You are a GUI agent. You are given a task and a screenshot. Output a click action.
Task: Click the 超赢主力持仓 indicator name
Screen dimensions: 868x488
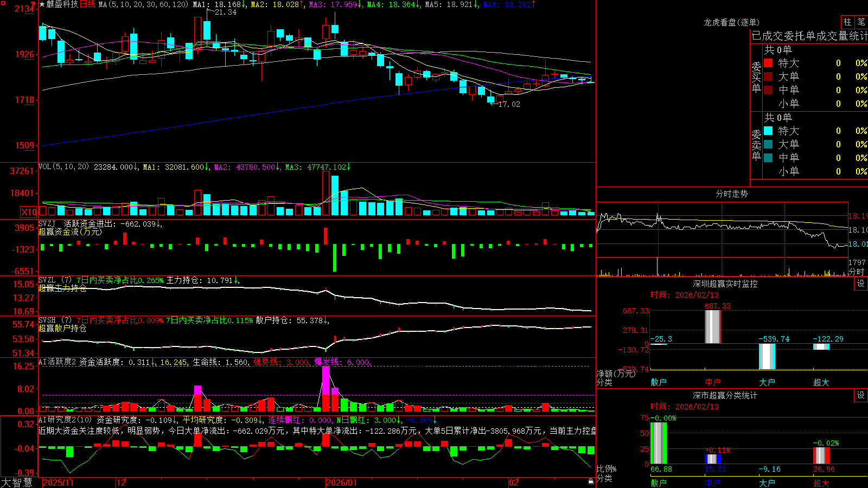click(x=62, y=288)
